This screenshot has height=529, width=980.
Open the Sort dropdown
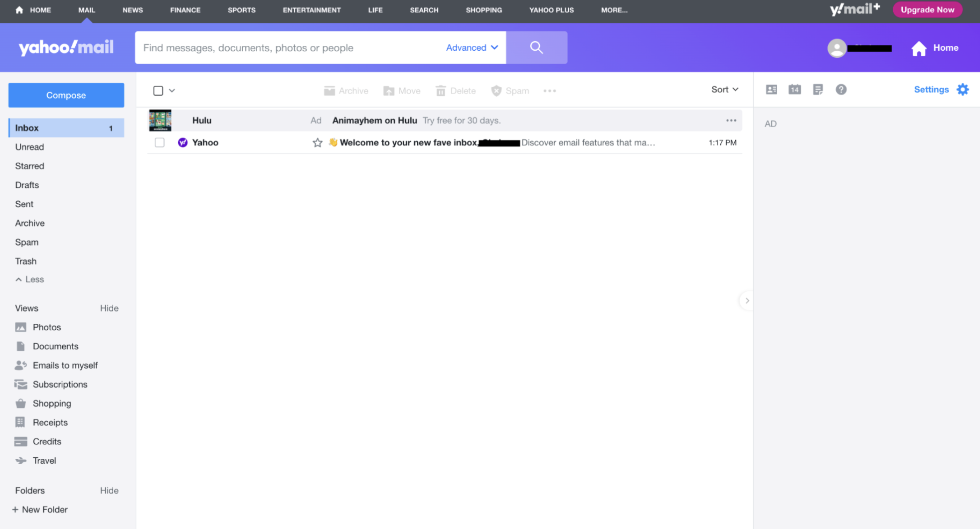tap(724, 90)
